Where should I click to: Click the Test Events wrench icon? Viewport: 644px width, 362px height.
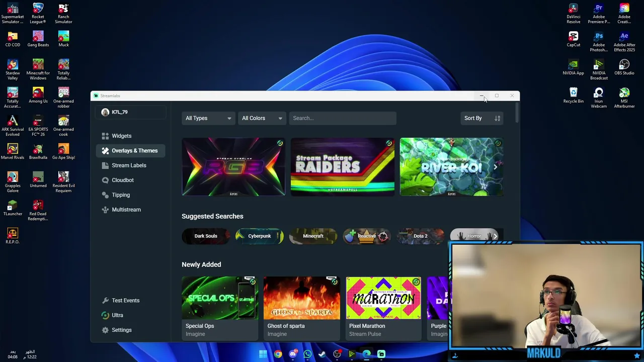point(105,300)
